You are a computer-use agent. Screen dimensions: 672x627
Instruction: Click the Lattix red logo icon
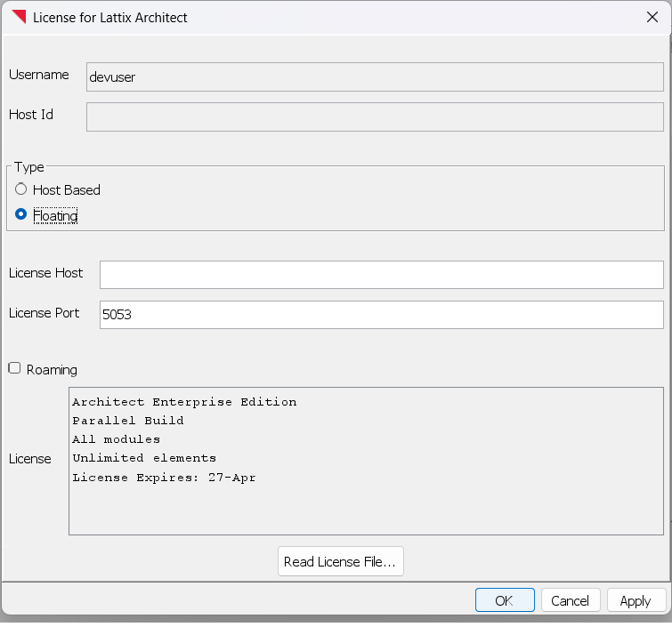point(19,17)
